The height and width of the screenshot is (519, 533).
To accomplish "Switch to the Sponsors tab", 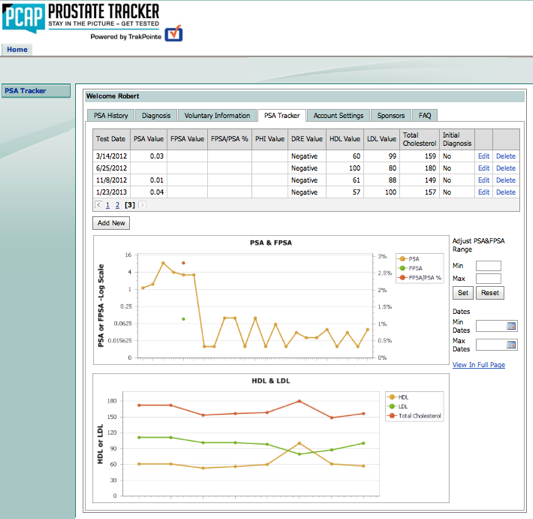I will tap(391, 116).
